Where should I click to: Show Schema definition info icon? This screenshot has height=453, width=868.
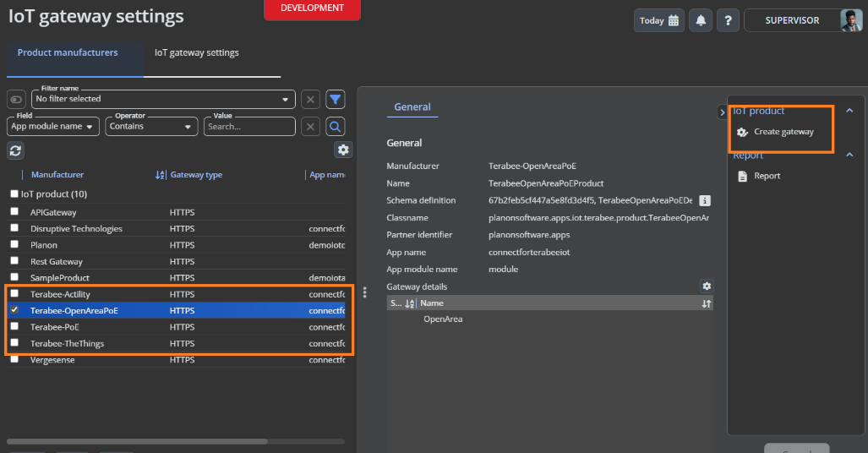704,200
